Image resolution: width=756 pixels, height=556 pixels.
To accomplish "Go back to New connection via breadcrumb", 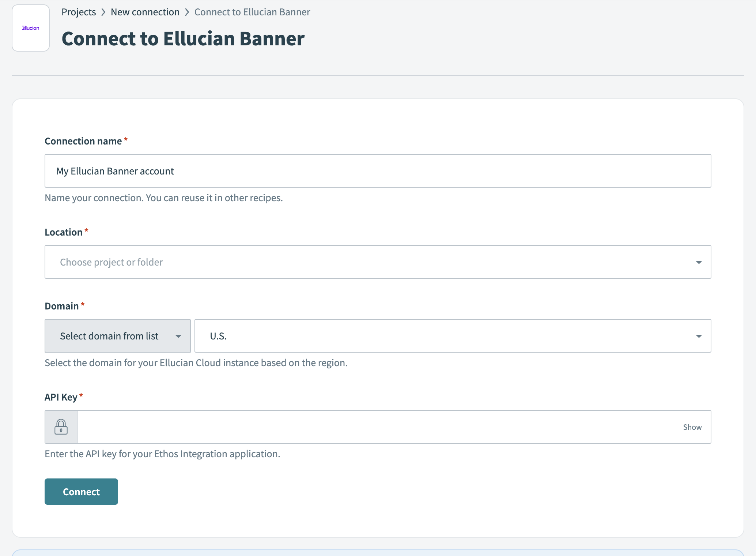I will coord(145,12).
